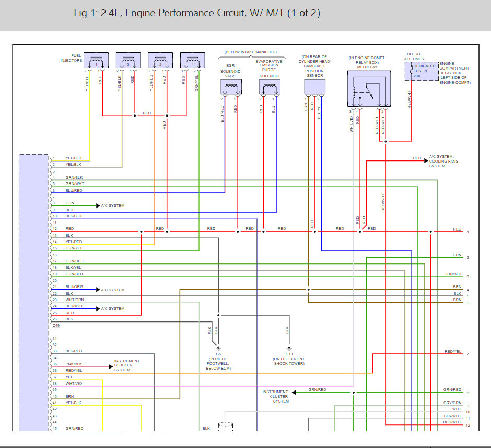This screenshot has height=448, width=491.
Task: Click the ON LEFT FRONT SHOCK TOWER label
Action: coord(289,361)
